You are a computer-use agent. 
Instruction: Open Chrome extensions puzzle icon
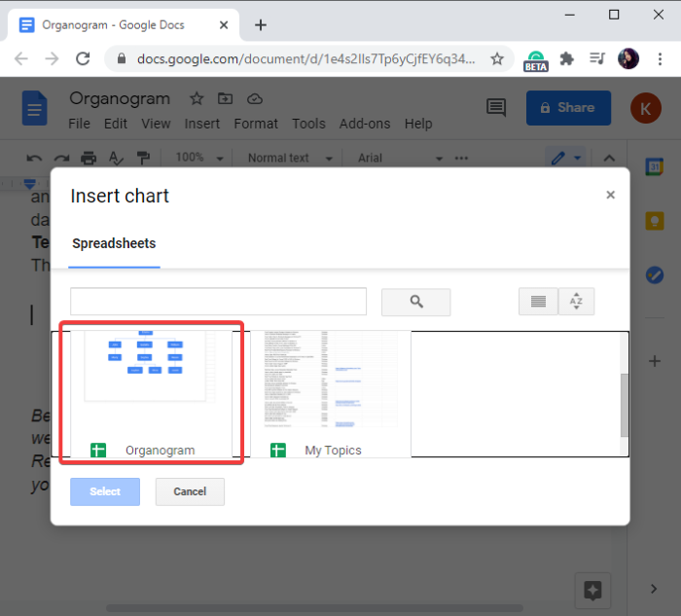click(x=566, y=58)
